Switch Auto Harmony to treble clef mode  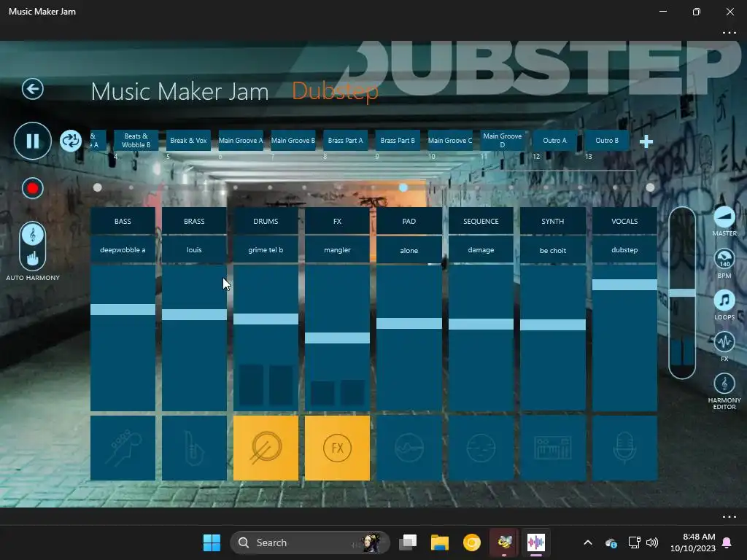click(32, 235)
